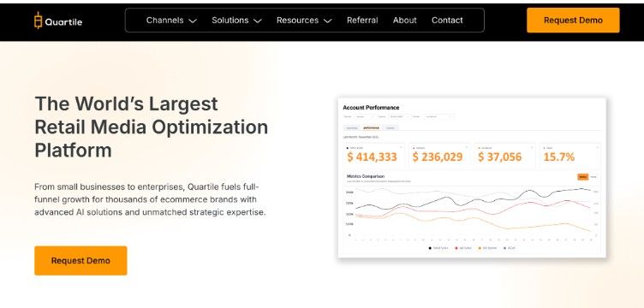Click Request Demo in the navigation bar
644x308 pixels.
pos(573,20)
